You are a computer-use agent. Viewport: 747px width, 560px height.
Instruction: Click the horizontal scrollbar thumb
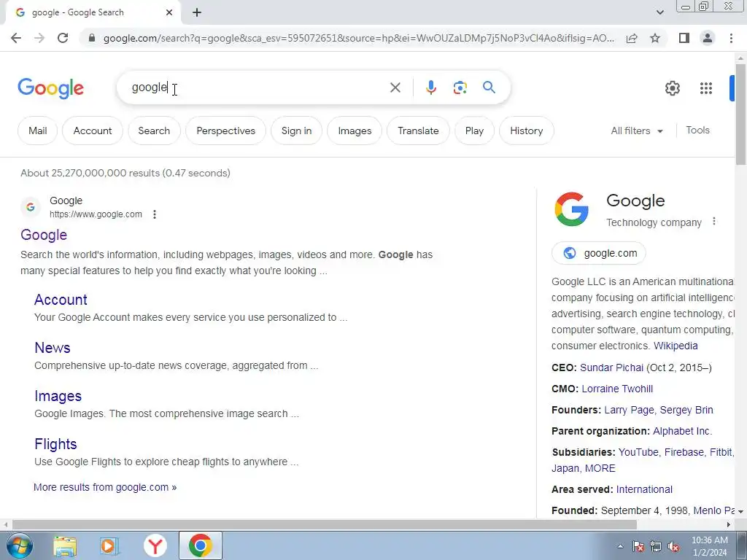pos(324,525)
